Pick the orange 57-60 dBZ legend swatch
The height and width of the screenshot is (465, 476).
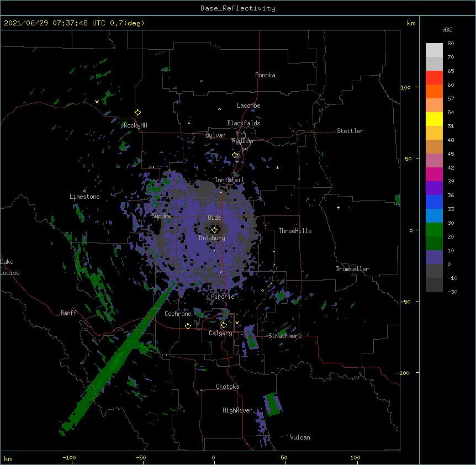click(x=434, y=91)
